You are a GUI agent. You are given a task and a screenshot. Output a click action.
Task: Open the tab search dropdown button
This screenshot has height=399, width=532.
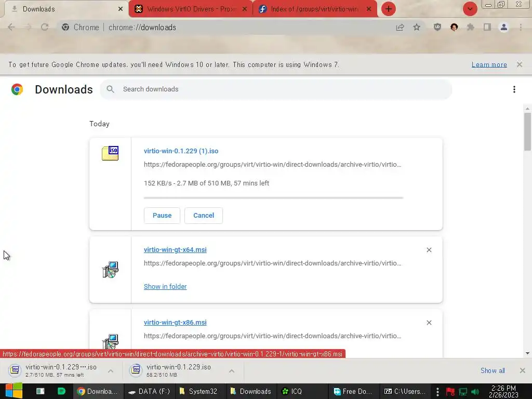[x=470, y=9]
